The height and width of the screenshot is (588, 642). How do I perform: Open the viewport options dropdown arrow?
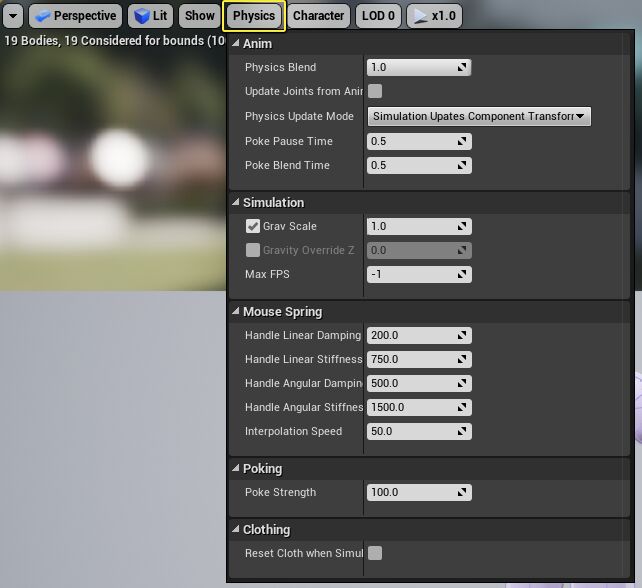point(13,16)
